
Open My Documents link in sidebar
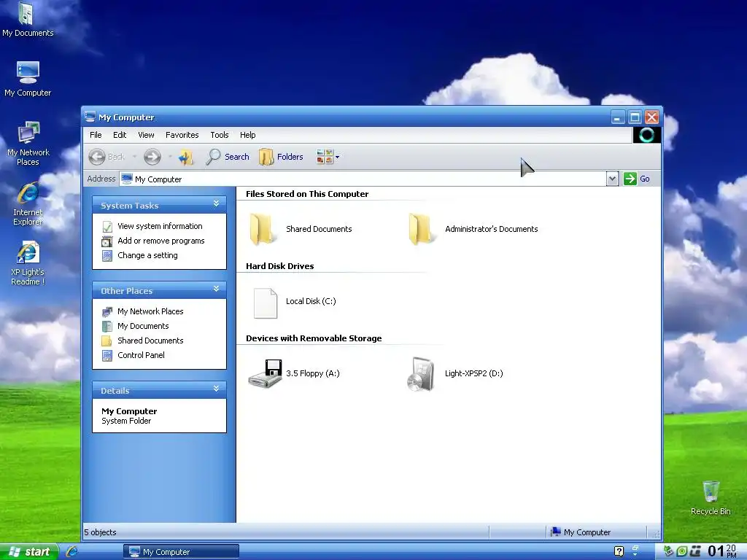[x=143, y=326]
